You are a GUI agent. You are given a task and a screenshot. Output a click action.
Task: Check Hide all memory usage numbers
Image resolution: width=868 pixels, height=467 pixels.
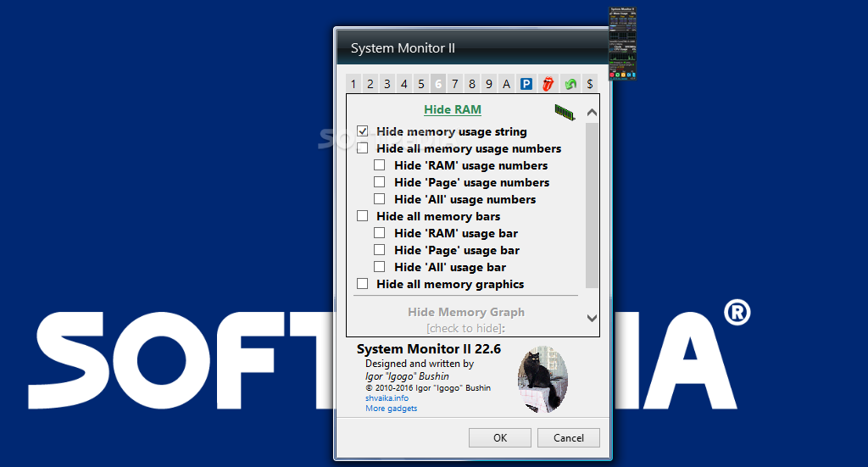click(363, 148)
